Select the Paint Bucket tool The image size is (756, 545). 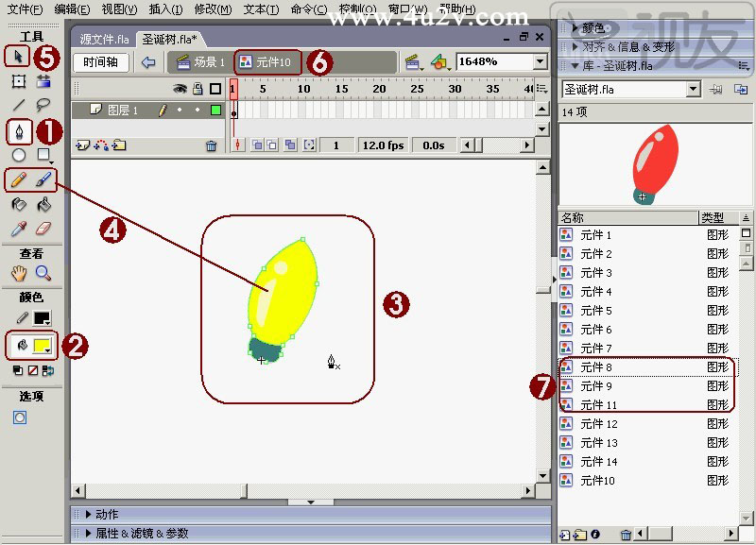coord(43,204)
